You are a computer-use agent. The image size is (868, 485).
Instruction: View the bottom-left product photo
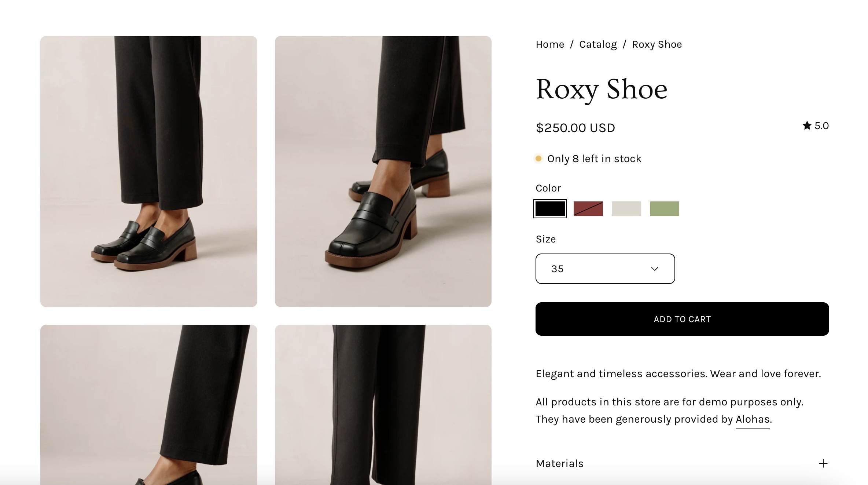pos(149,404)
